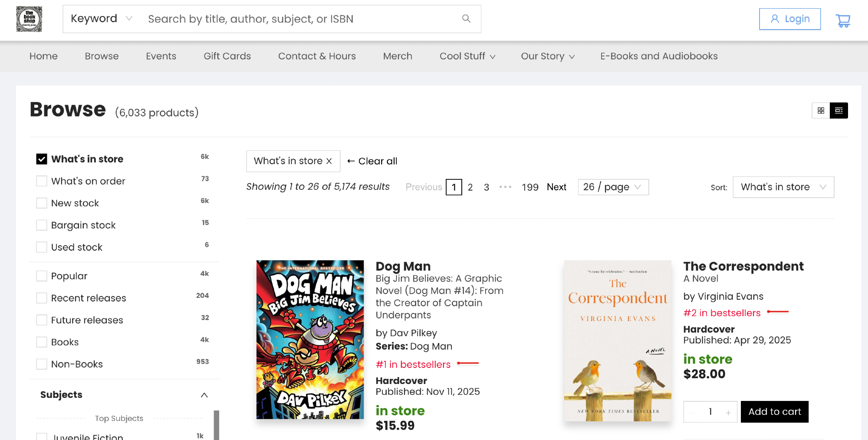Switch to list view layout

838,111
